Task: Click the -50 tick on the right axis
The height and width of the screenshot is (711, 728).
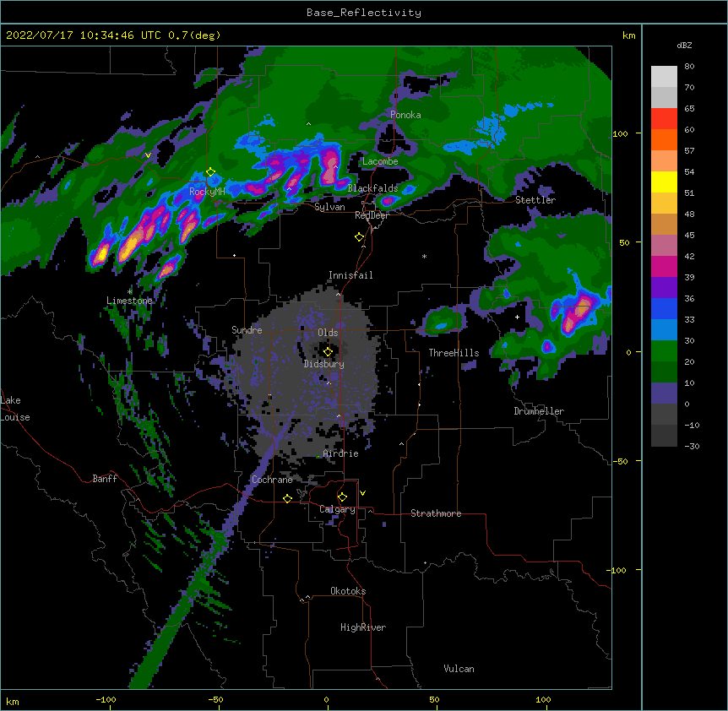Action: click(620, 461)
